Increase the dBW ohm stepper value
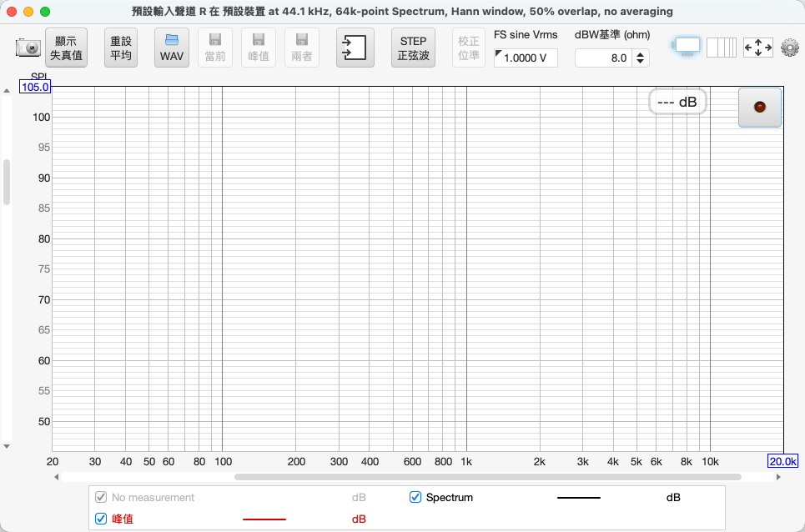The image size is (805, 532). tap(640, 54)
